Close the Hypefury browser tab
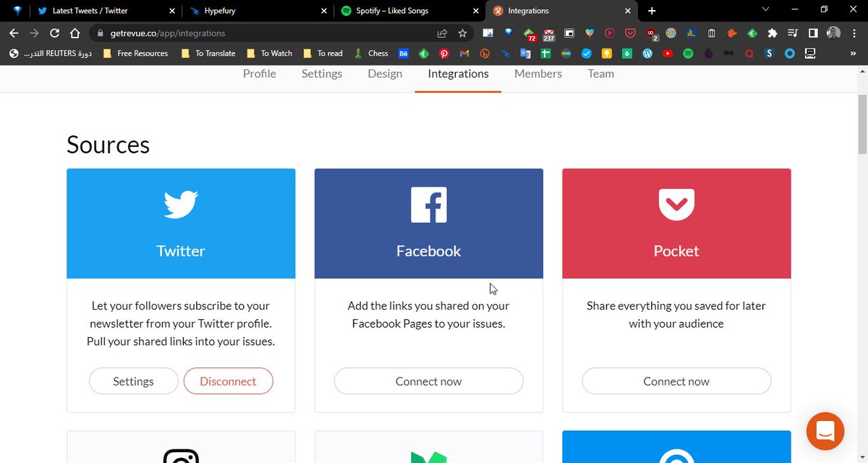Image resolution: width=868 pixels, height=463 pixels. [323, 11]
